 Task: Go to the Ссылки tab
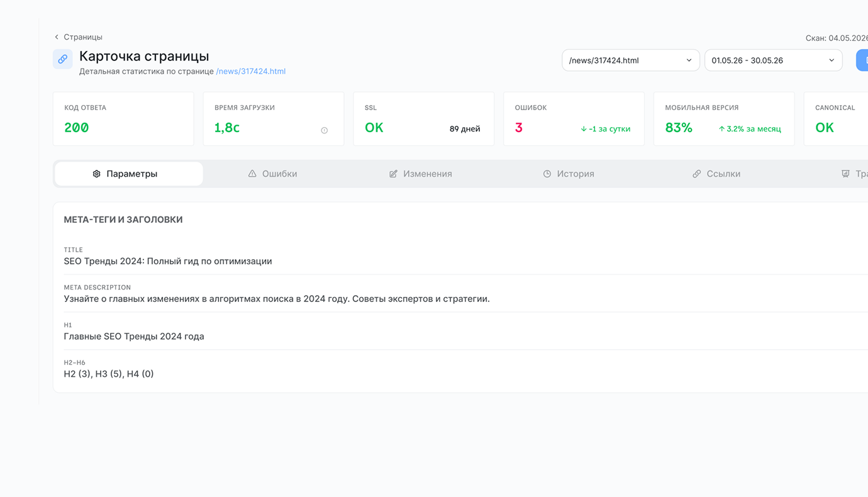[x=716, y=174]
